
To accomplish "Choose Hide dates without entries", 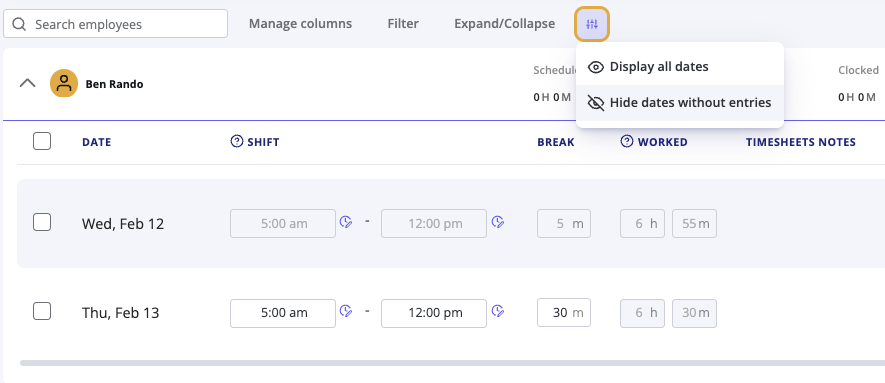I will (x=680, y=103).
